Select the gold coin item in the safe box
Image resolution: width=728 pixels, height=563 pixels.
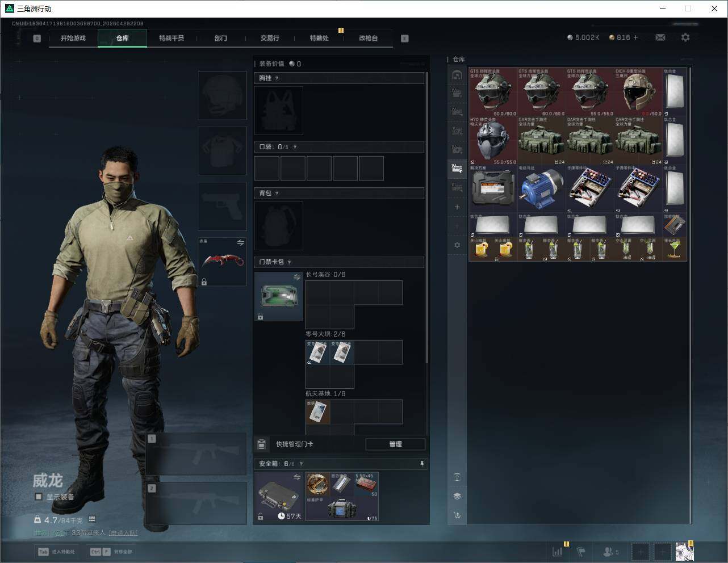coord(318,485)
